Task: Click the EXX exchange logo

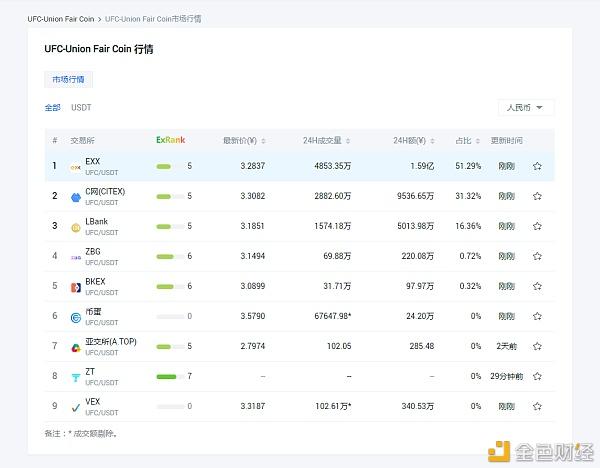Action: [x=76, y=167]
